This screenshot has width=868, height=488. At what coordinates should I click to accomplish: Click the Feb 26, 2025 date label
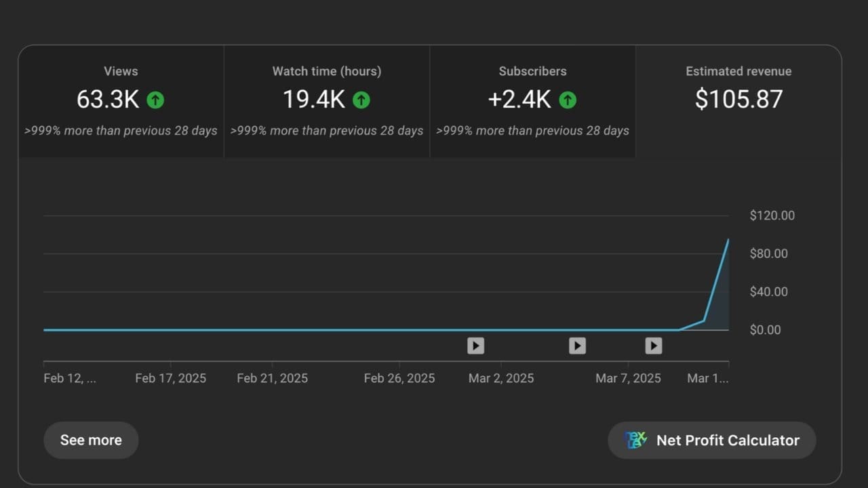coord(399,378)
